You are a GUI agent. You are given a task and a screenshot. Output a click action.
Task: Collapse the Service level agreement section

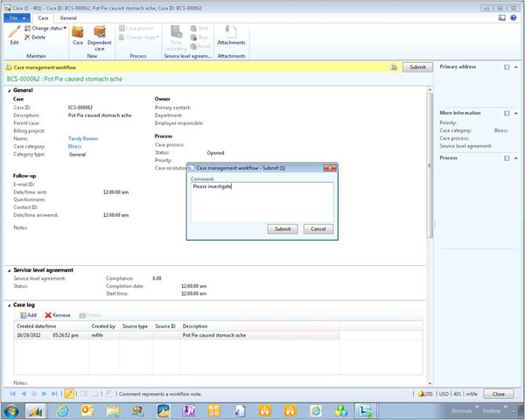(x=10, y=269)
